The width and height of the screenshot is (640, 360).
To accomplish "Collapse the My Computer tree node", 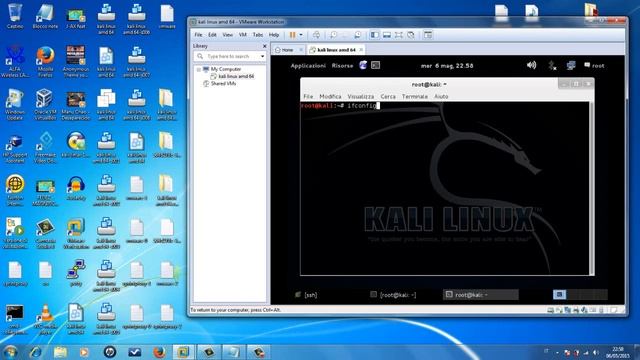I will click(199, 69).
